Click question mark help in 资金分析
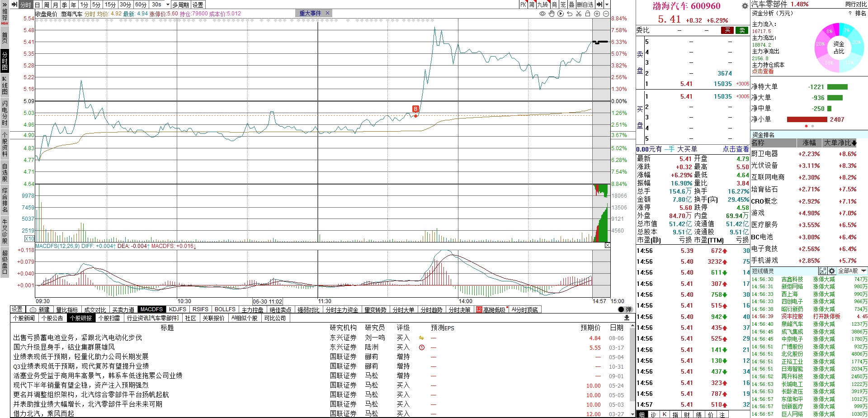This screenshot has width=868, height=418. (x=850, y=13)
